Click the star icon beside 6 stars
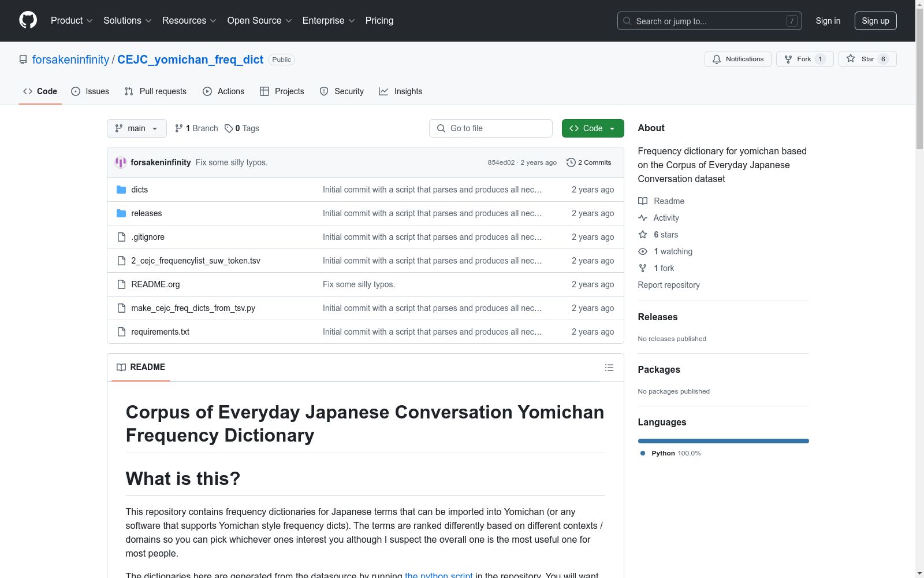 pyautogui.click(x=643, y=235)
